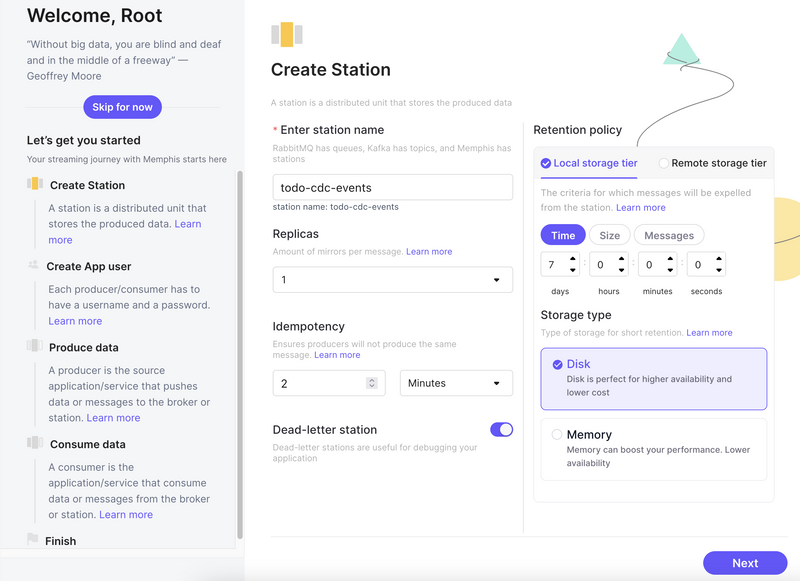
Task: Click the Create App user icon
Action: point(35,266)
